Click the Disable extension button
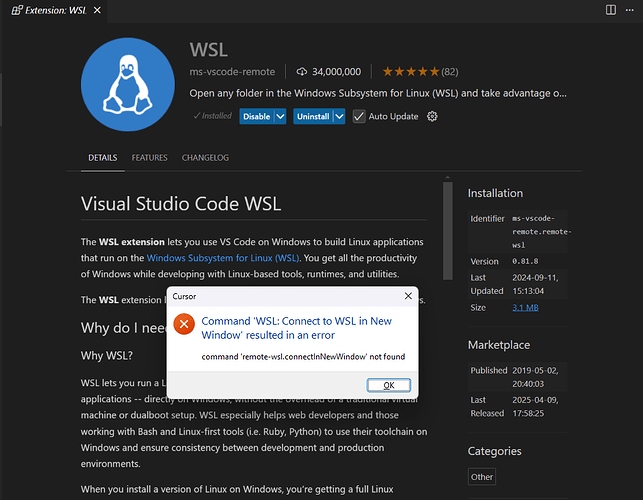Viewport: 643px width, 500px height. (x=257, y=116)
